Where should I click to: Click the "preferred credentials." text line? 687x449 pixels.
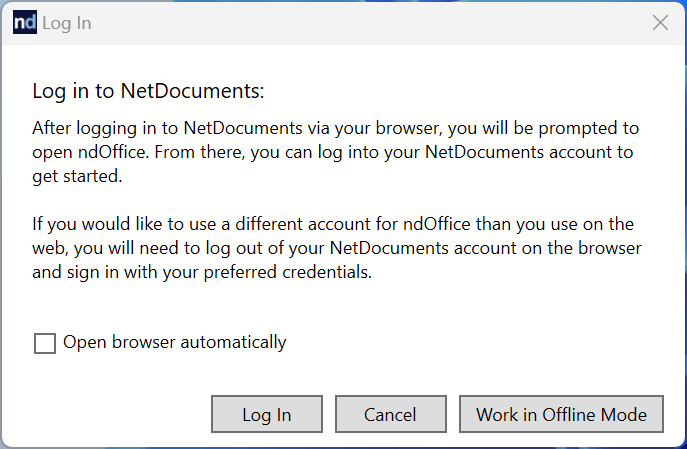202,272
